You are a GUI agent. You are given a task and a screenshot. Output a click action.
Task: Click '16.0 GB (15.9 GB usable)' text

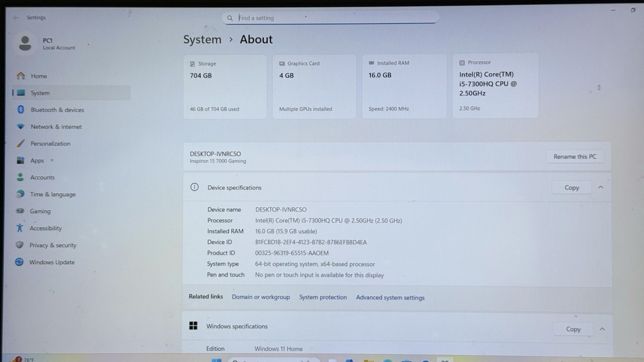pyautogui.click(x=286, y=231)
